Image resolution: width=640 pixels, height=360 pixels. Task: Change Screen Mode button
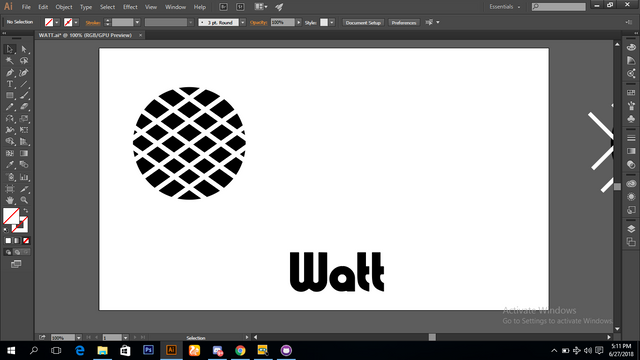[x=16, y=264]
